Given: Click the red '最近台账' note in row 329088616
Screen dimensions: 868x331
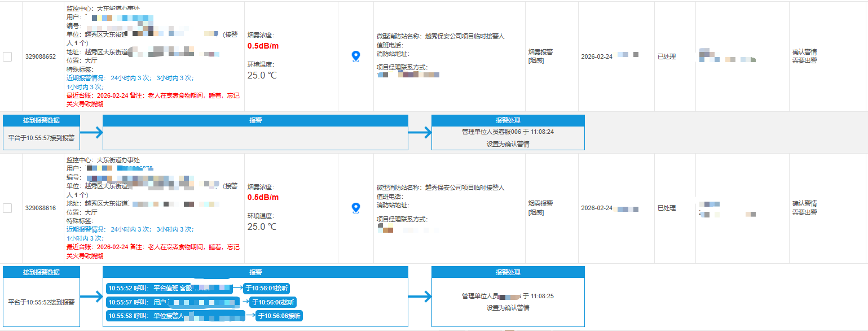Looking at the screenshot, I should (x=152, y=251).
